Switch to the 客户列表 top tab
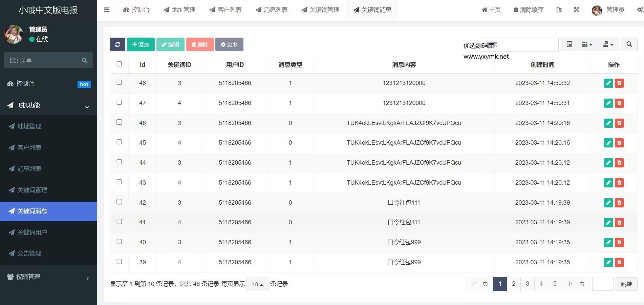This screenshot has width=644, height=305. coord(226,10)
